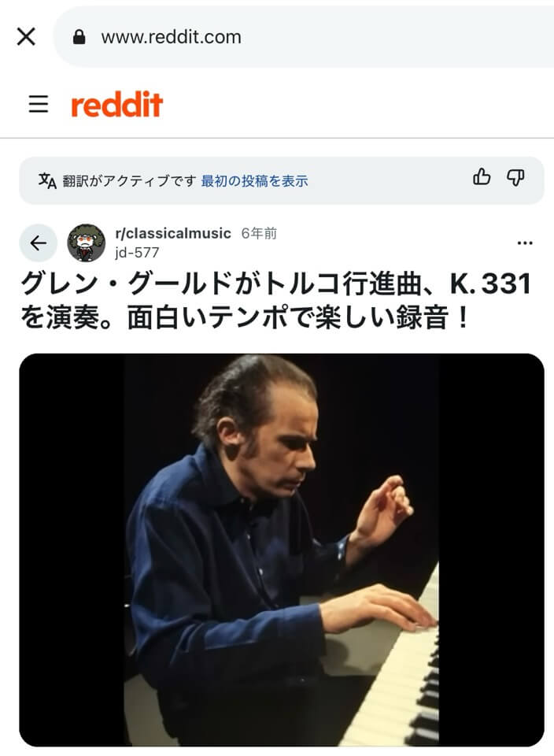The image size is (554, 756).
Task: Go back using the arrow button
Action: pyautogui.click(x=39, y=243)
